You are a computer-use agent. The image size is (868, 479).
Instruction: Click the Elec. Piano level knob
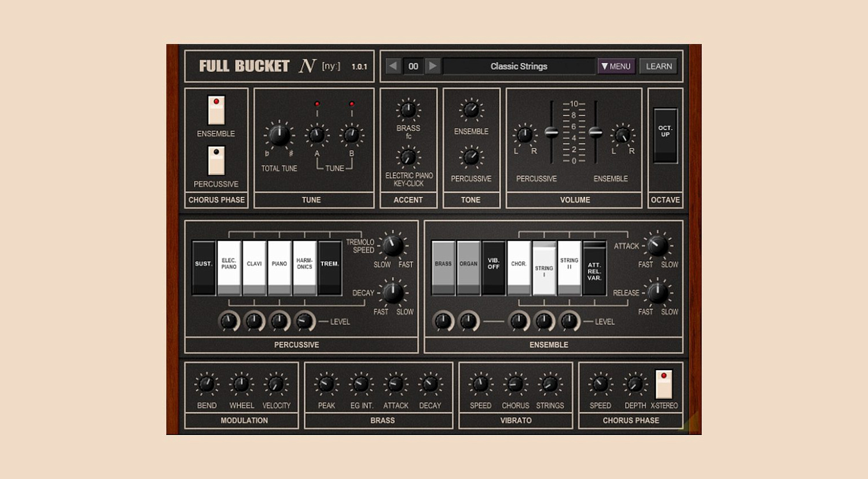(x=229, y=321)
